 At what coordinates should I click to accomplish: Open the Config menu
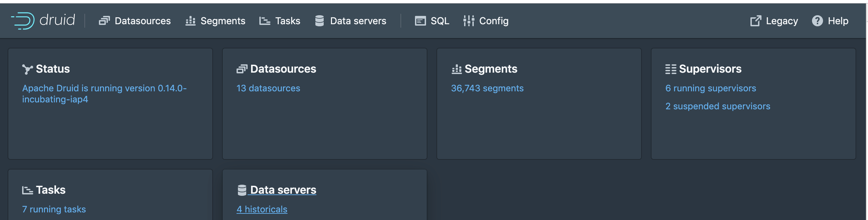pos(486,21)
